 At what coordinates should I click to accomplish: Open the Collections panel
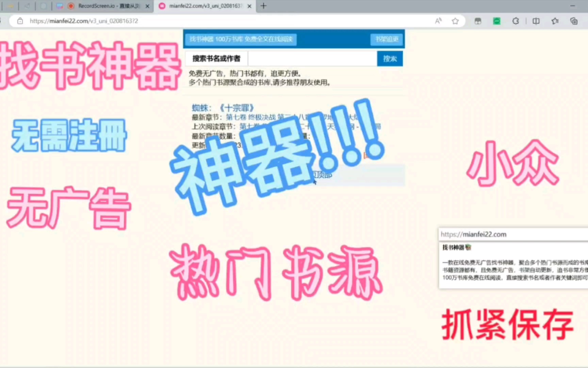574,21
